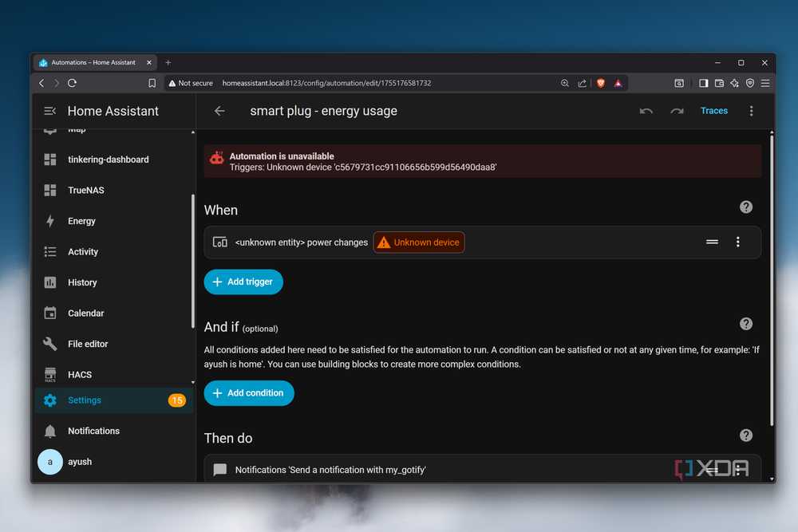
Task: Open Leo AI assistant icon
Action: pos(734,83)
